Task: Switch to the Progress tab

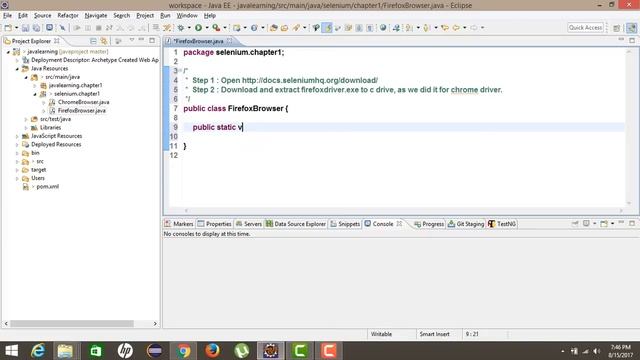Action: [429, 224]
